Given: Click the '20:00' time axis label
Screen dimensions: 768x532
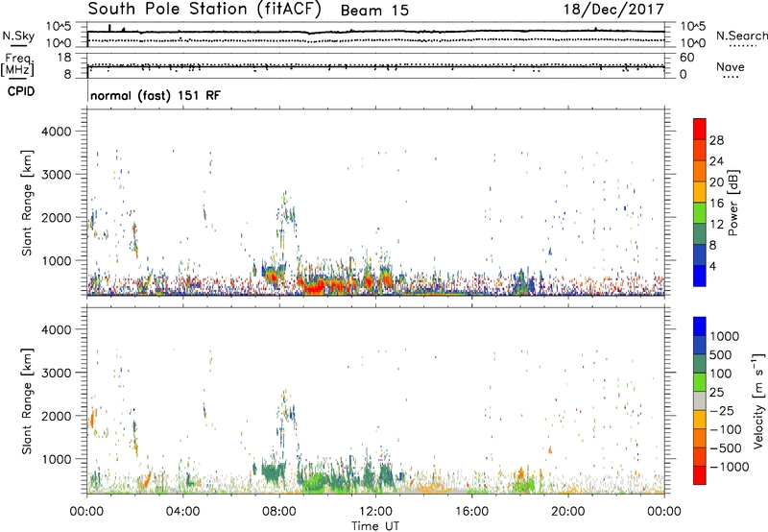Looking at the screenshot, I should [x=568, y=512].
